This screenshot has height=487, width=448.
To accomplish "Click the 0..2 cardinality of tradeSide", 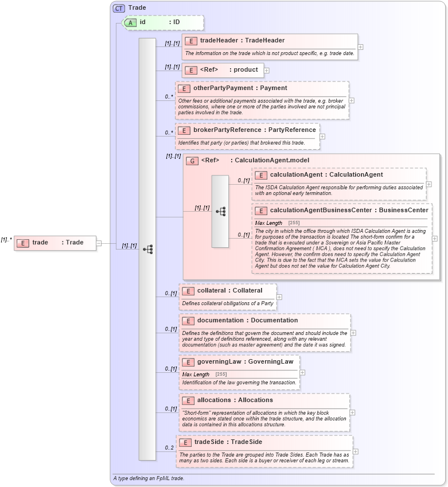I will coord(169,447).
